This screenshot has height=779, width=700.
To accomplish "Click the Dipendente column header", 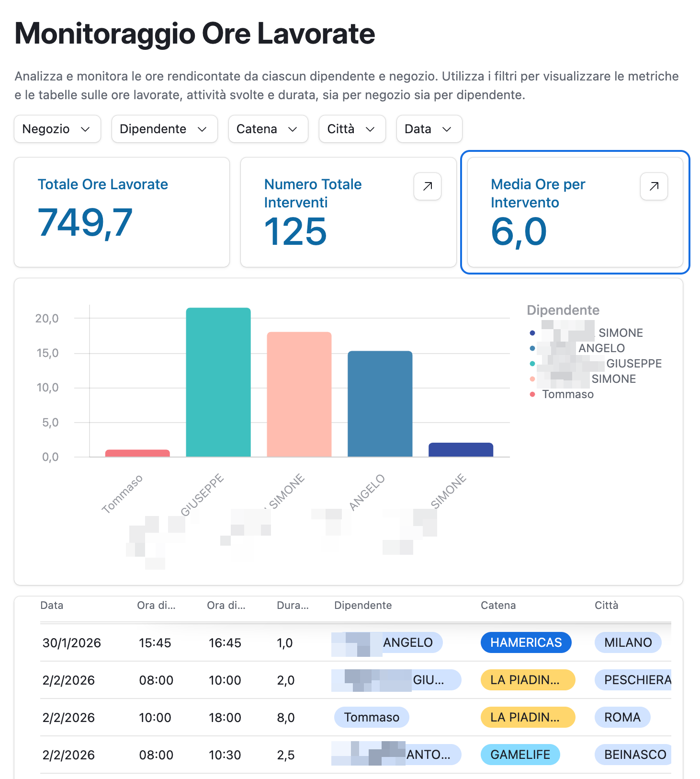I will click(x=363, y=605).
